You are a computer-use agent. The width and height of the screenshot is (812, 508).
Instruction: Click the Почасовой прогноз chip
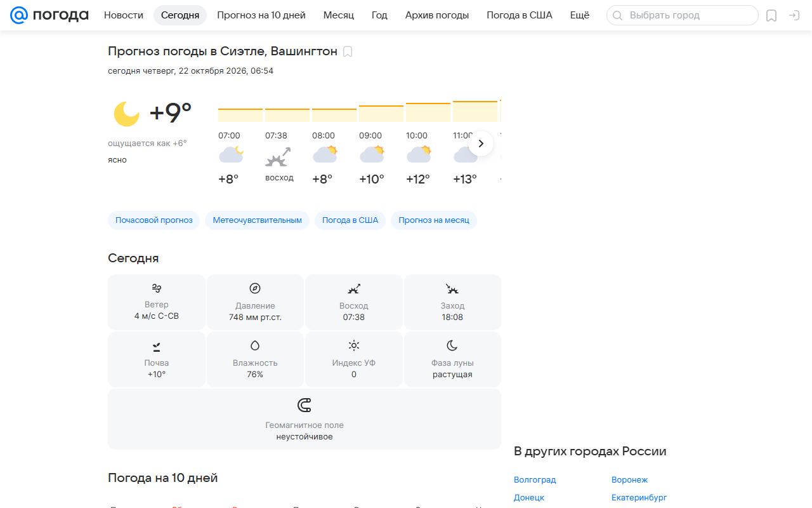point(154,220)
